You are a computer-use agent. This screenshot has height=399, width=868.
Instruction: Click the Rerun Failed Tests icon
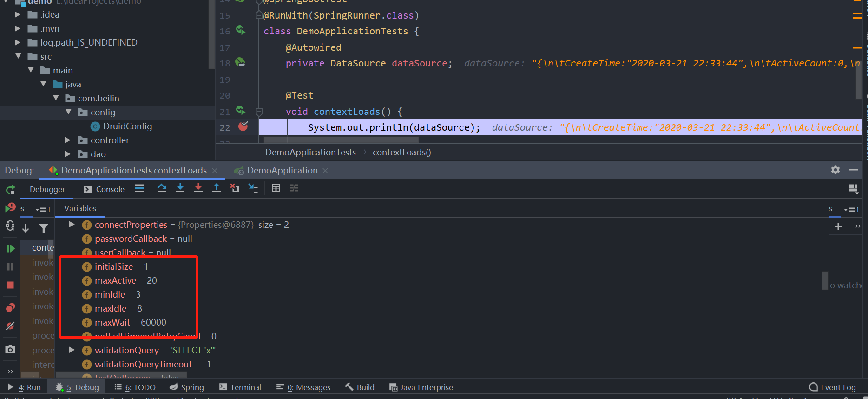(x=10, y=207)
